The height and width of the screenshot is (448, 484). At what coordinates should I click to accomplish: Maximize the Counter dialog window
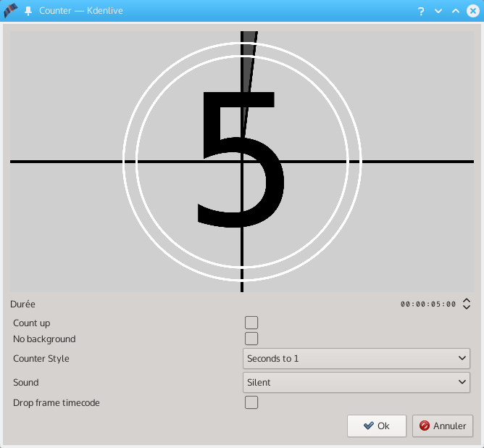click(455, 11)
